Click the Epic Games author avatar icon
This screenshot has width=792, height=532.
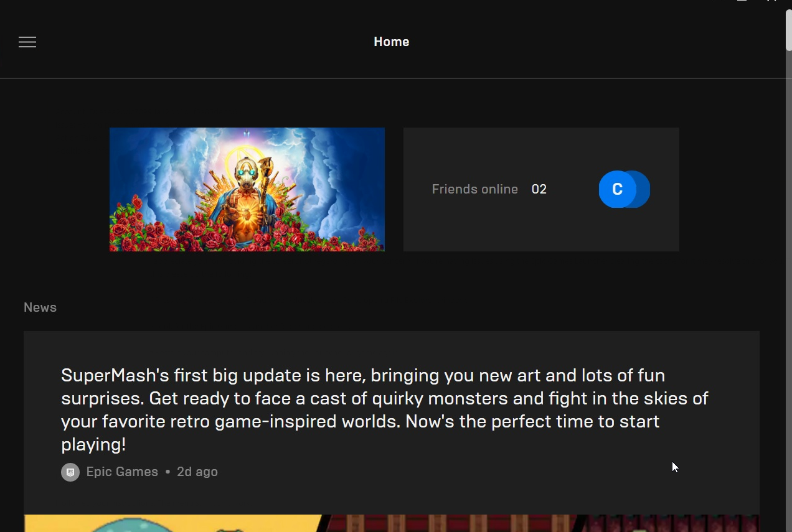click(x=70, y=472)
